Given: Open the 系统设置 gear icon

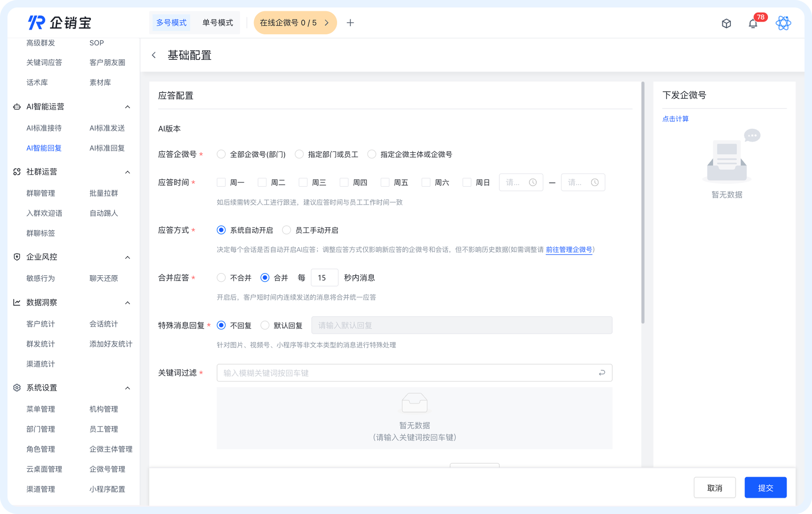Looking at the screenshot, I should 17,387.
